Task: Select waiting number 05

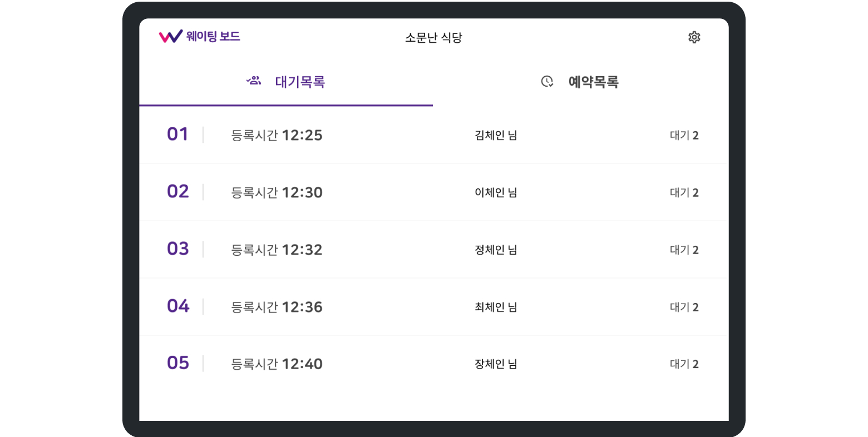Action: point(177,363)
